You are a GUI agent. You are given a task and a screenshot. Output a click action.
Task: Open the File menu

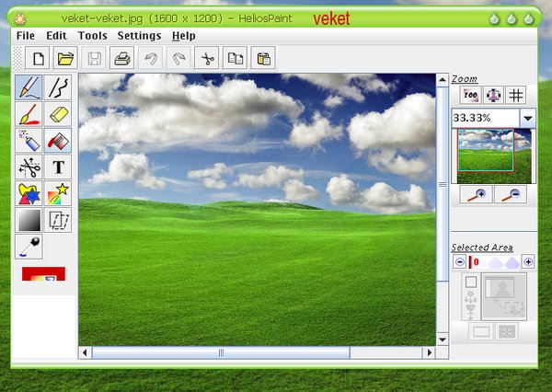[x=26, y=36]
